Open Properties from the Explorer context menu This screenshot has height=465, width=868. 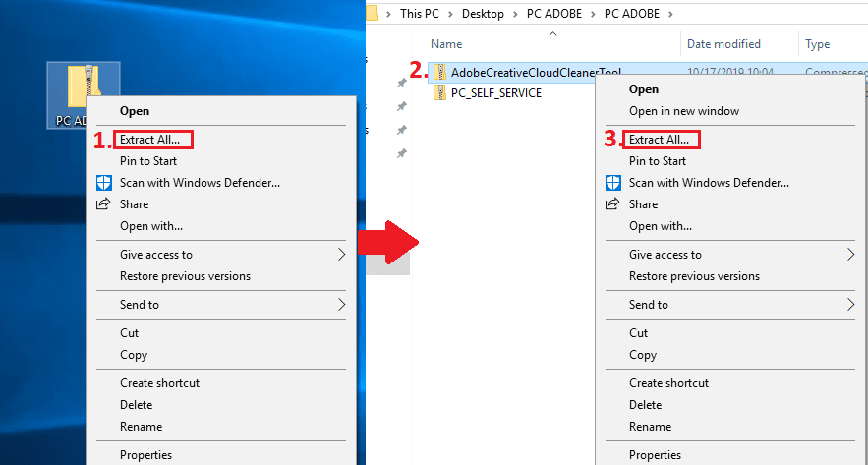tap(655, 455)
